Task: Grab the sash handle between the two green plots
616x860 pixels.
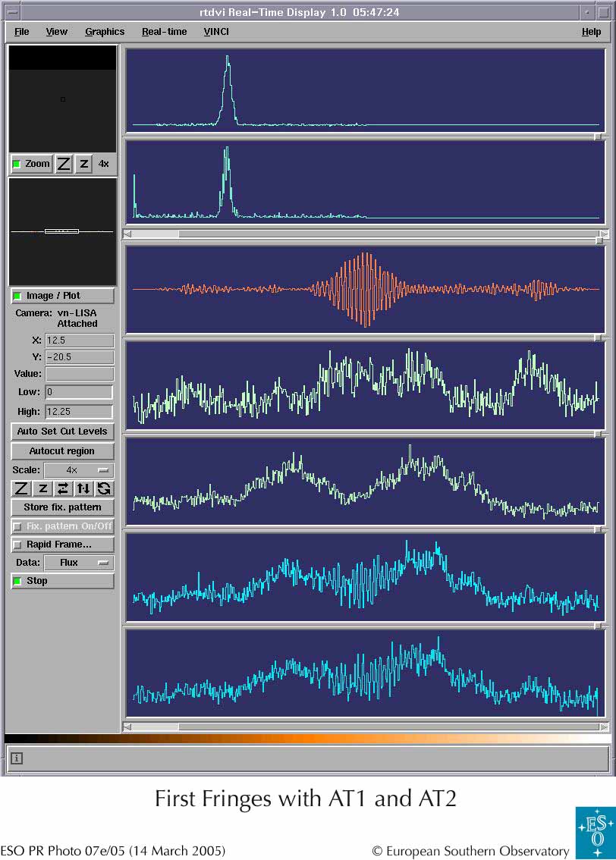Action: (599, 433)
